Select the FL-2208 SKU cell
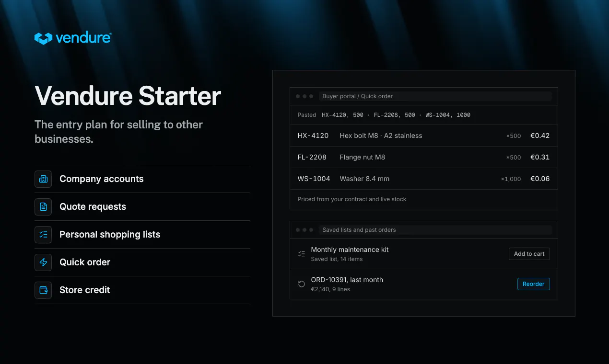The image size is (609, 364). (312, 157)
